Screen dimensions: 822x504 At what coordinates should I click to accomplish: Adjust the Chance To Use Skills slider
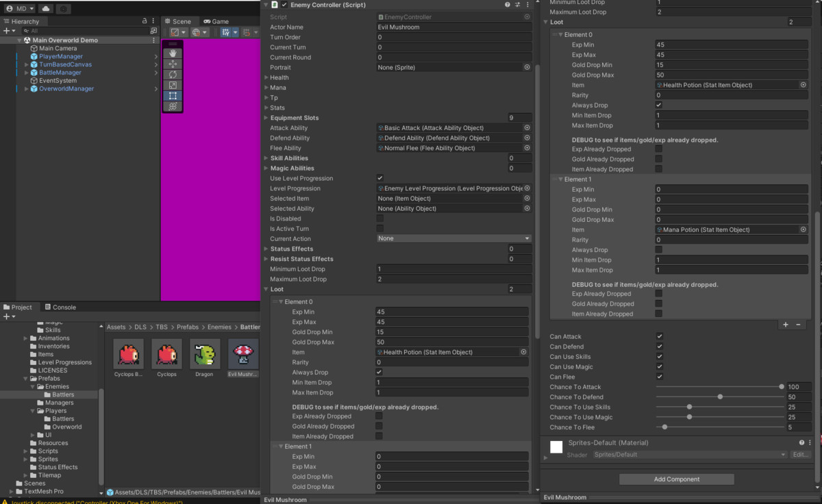click(719, 407)
